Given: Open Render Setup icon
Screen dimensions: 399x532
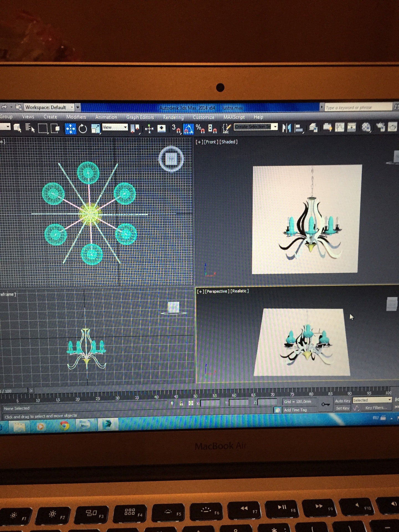Looking at the screenshot, I should tap(380, 127).
